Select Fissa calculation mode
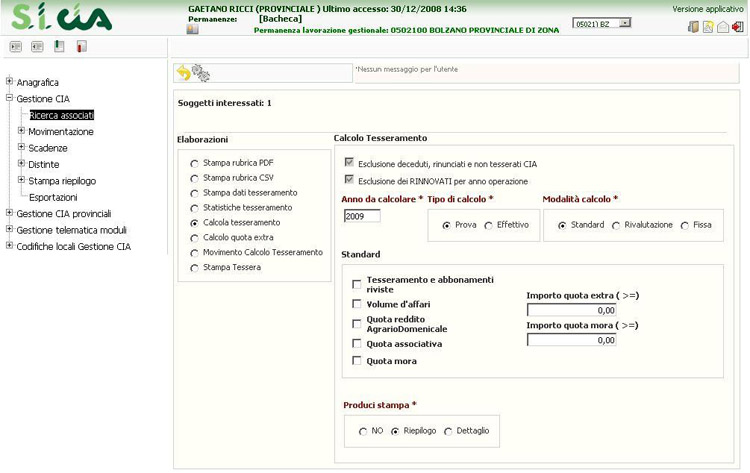Viewport: 750px width, 473px height. tap(685, 225)
